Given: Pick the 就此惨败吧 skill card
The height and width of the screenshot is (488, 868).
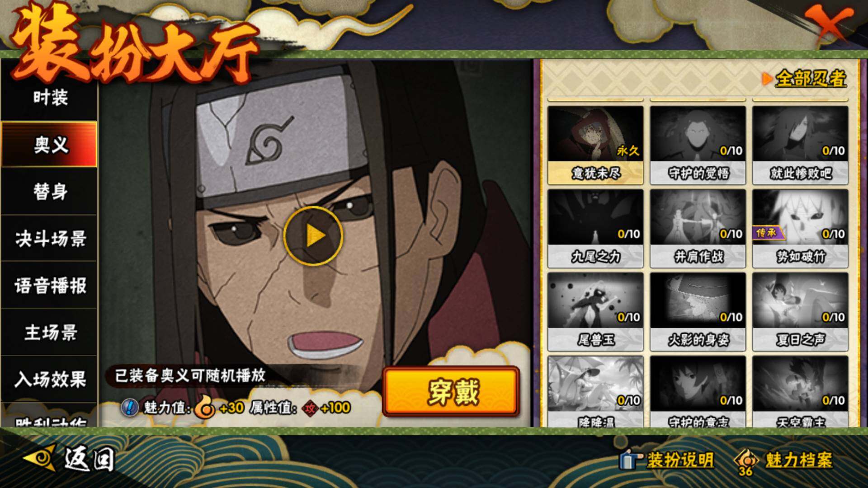Looking at the screenshot, I should 800,145.
